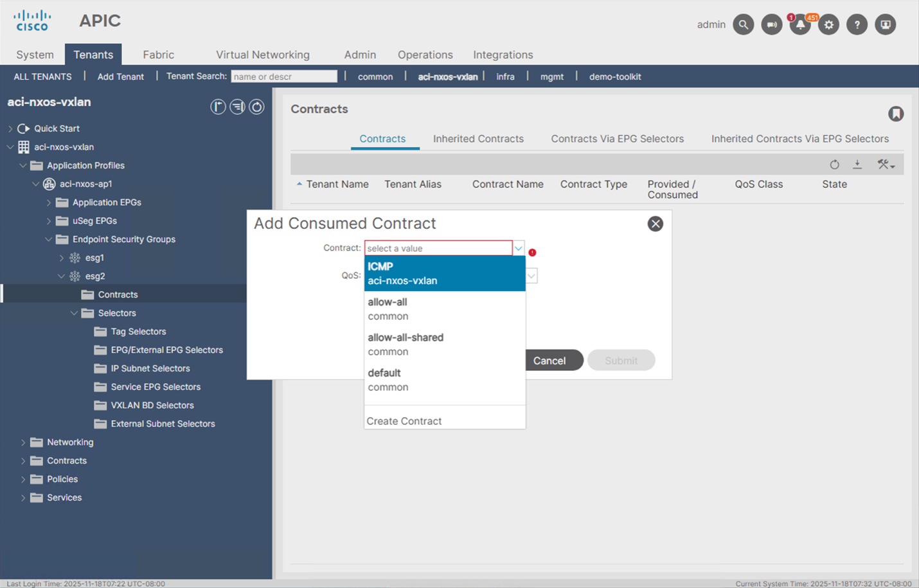
Task: Select External Subnet Selectors in tree
Action: click(163, 424)
